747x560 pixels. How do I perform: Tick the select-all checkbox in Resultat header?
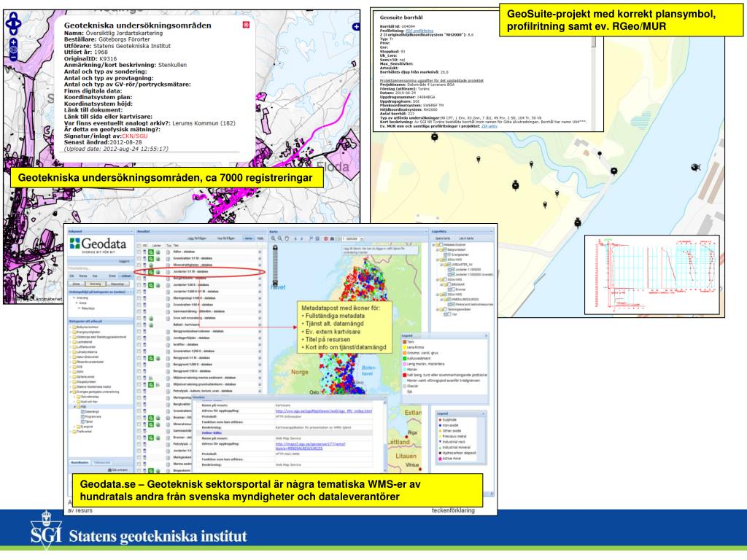pyautogui.click(x=139, y=246)
